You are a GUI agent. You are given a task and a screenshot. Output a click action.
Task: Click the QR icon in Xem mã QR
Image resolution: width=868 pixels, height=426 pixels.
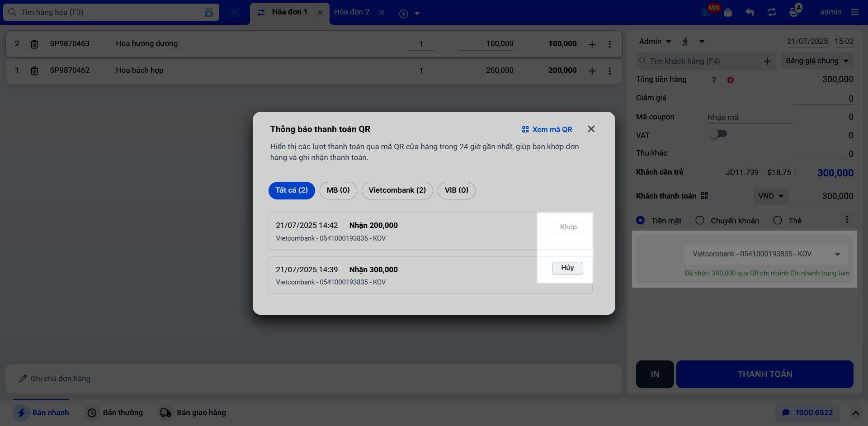525,129
